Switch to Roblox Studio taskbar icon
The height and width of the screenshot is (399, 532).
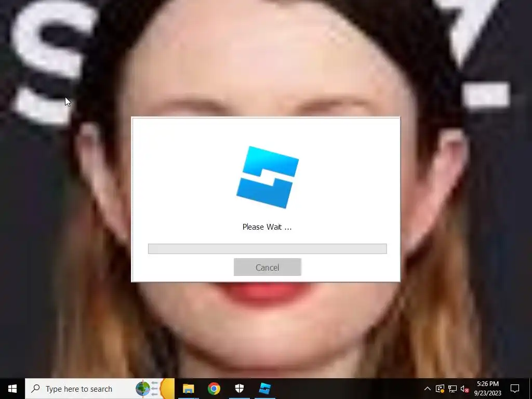pos(264,389)
